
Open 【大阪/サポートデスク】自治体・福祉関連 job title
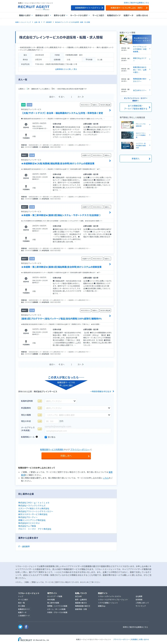pos(62,113)
